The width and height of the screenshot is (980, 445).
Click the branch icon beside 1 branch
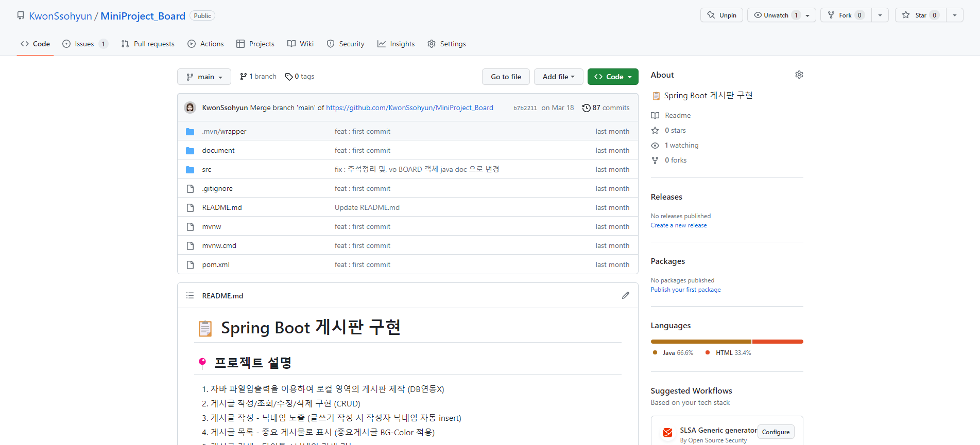point(244,77)
